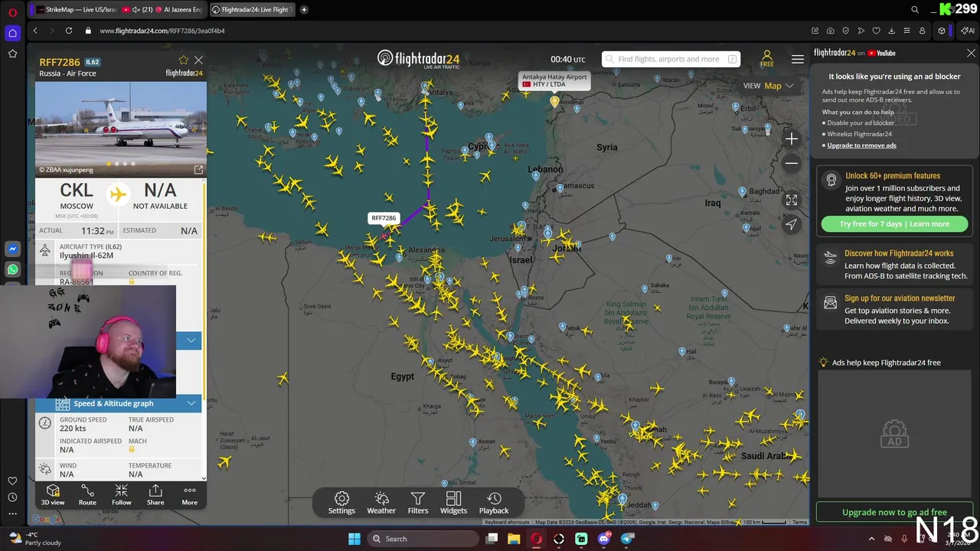Image resolution: width=980 pixels, height=551 pixels.
Task: Open browser easy setup sliders
Action: coord(906,31)
